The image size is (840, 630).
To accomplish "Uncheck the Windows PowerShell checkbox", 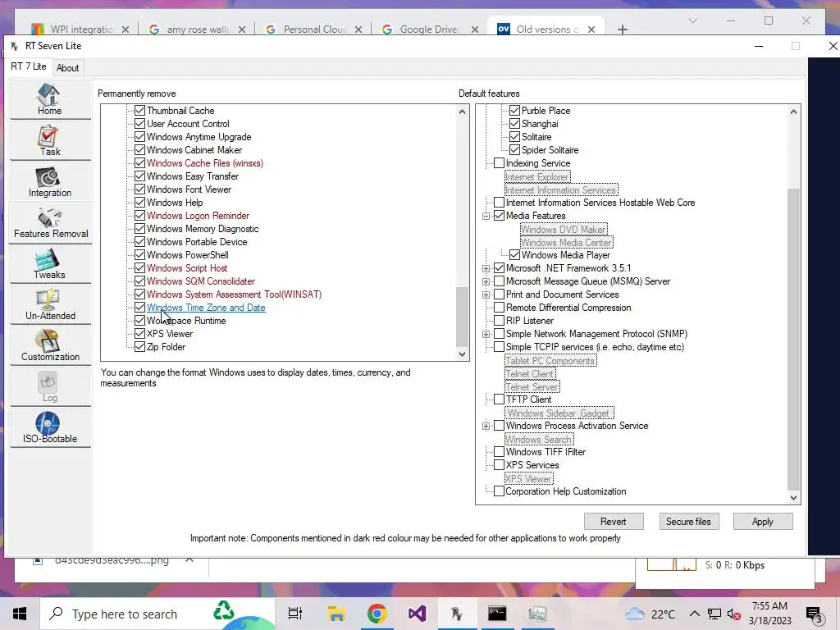I will (139, 255).
